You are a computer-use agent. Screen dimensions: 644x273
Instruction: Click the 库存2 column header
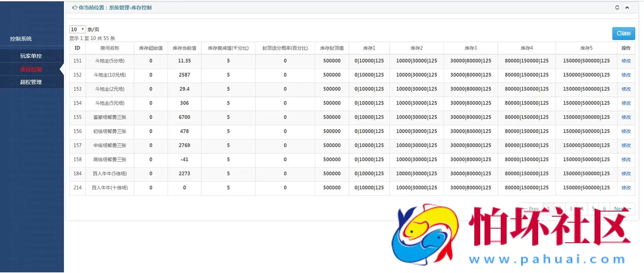(x=417, y=48)
